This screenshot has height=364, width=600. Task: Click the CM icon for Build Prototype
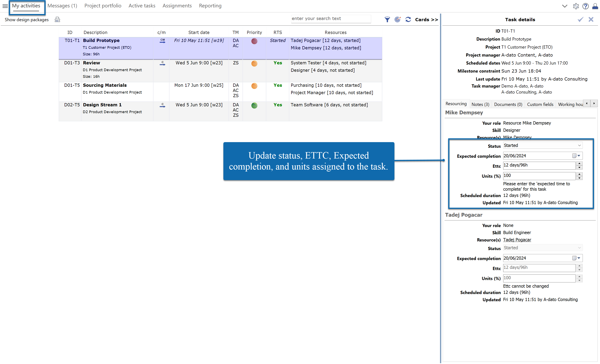pos(162,41)
